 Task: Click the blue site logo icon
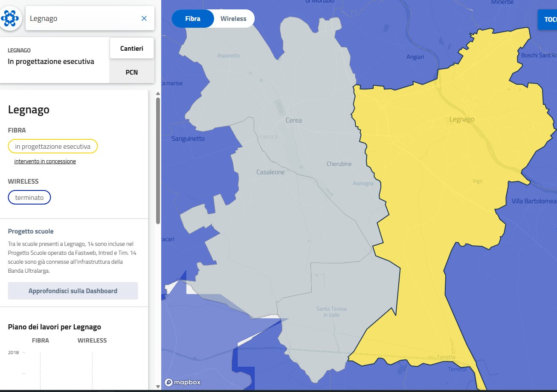[10, 19]
